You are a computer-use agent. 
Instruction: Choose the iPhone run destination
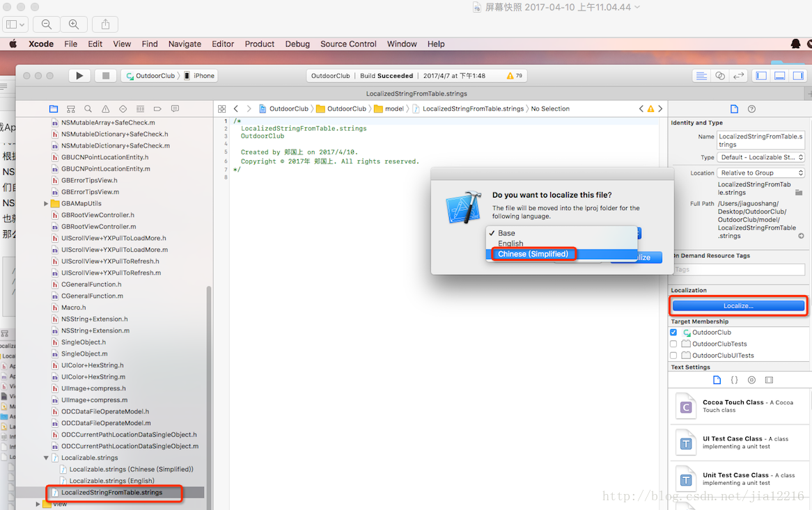click(199, 76)
